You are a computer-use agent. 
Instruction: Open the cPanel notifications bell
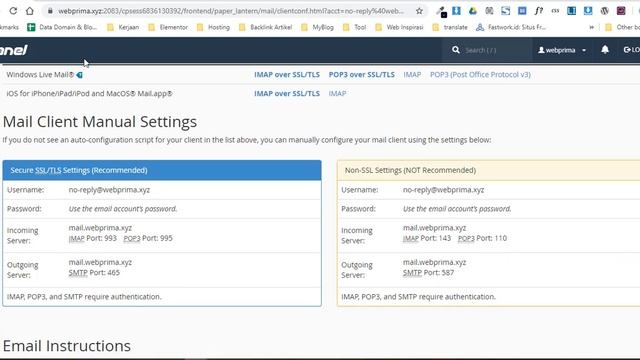click(605, 50)
